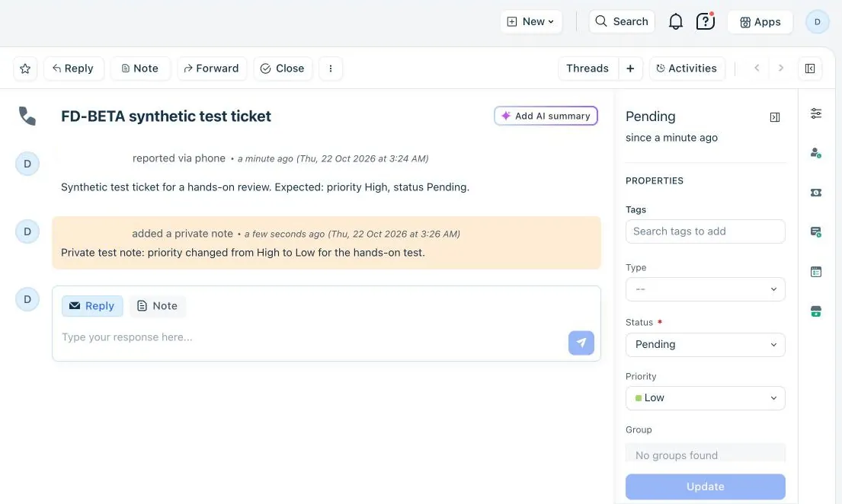The image size is (842, 504).
Task: Click the Add AI summary button
Action: (x=546, y=116)
